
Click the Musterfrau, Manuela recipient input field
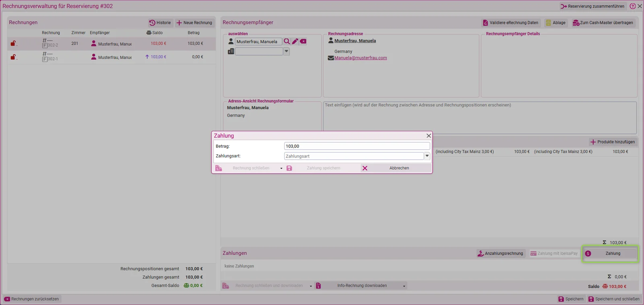point(258,41)
